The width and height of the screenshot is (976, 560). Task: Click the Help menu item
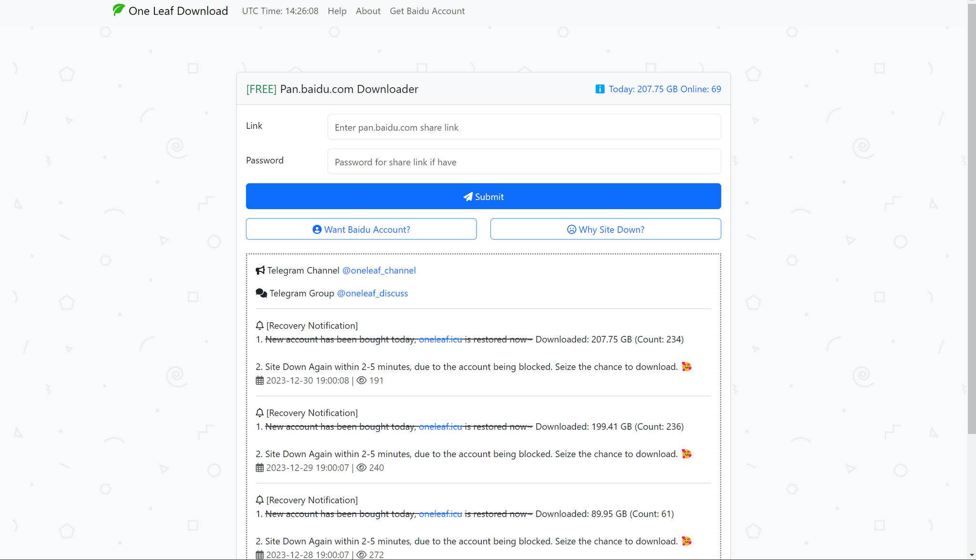336,10
